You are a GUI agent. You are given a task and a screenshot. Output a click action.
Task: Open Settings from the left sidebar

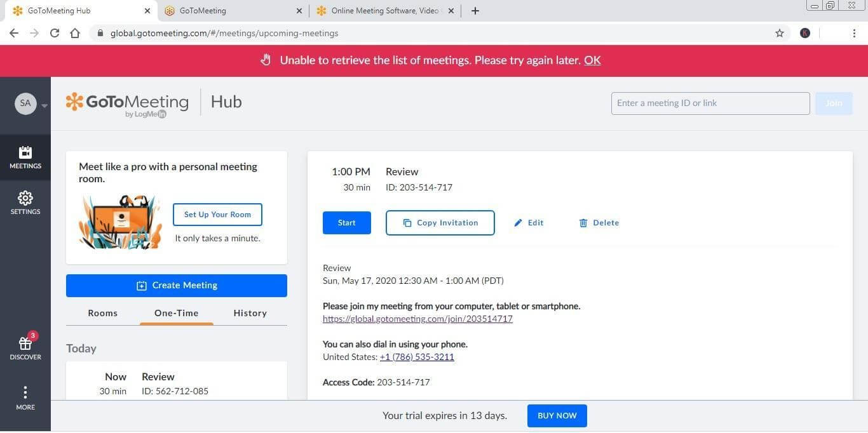coord(25,202)
